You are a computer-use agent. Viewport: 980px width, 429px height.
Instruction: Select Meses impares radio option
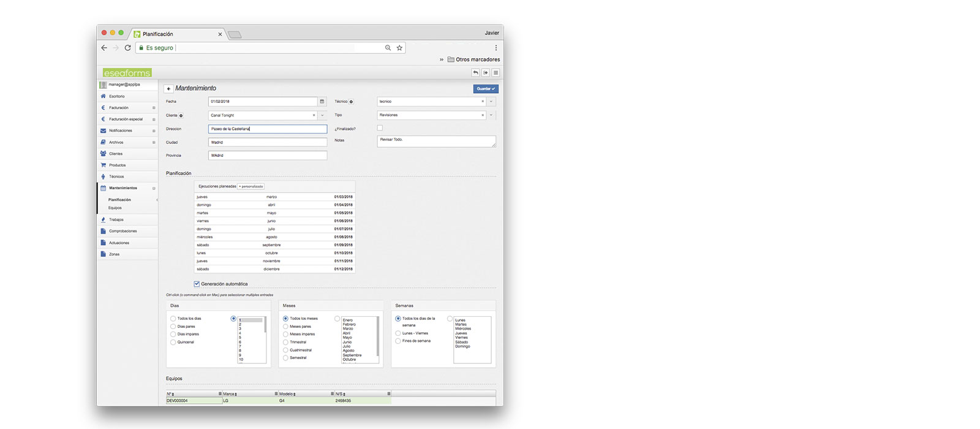[x=285, y=334]
